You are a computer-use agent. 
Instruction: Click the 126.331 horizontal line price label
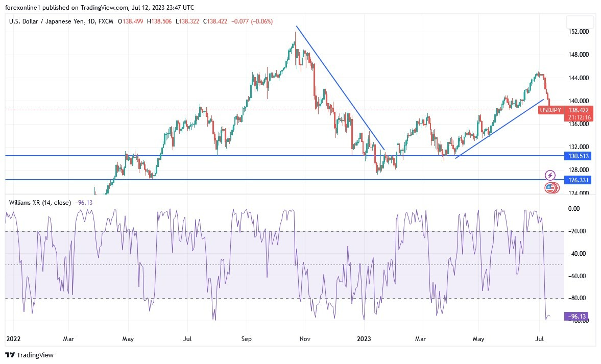click(580, 180)
